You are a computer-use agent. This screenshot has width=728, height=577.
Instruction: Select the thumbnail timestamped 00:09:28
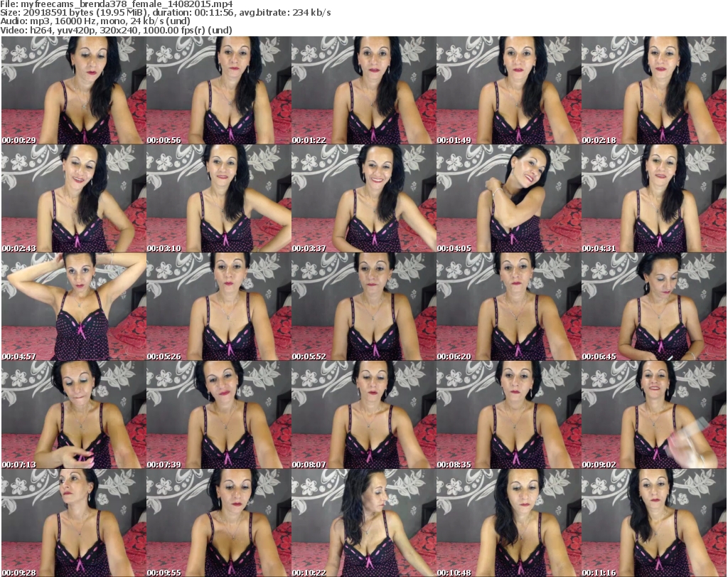click(x=74, y=523)
